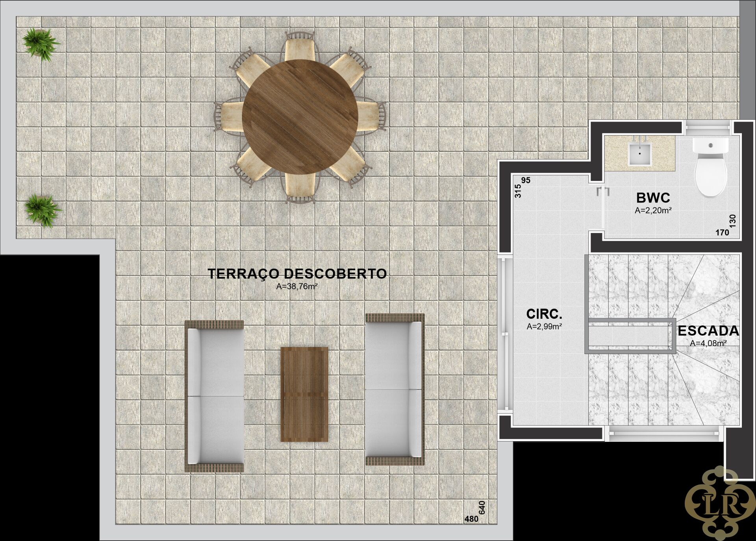Click the A=4,08m² staircase area text
The image size is (756, 541).
point(708,343)
